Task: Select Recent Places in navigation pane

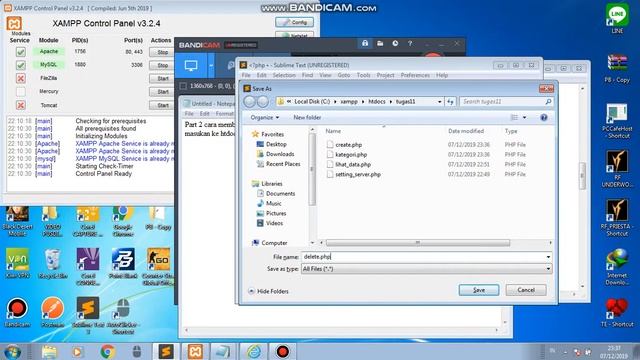Action: click(x=282, y=164)
